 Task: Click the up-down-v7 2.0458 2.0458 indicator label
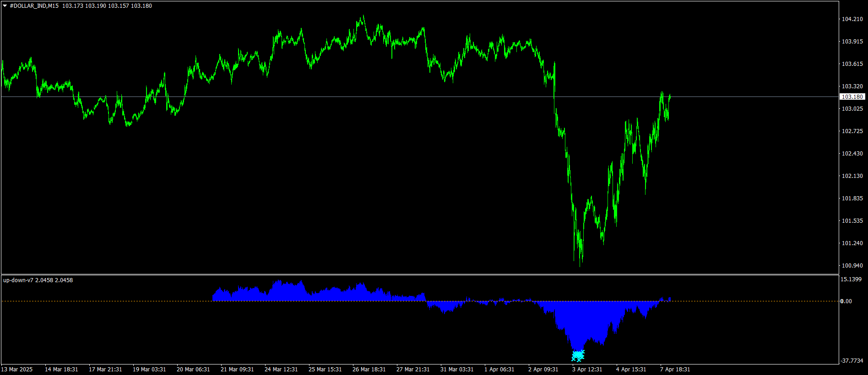(38, 280)
